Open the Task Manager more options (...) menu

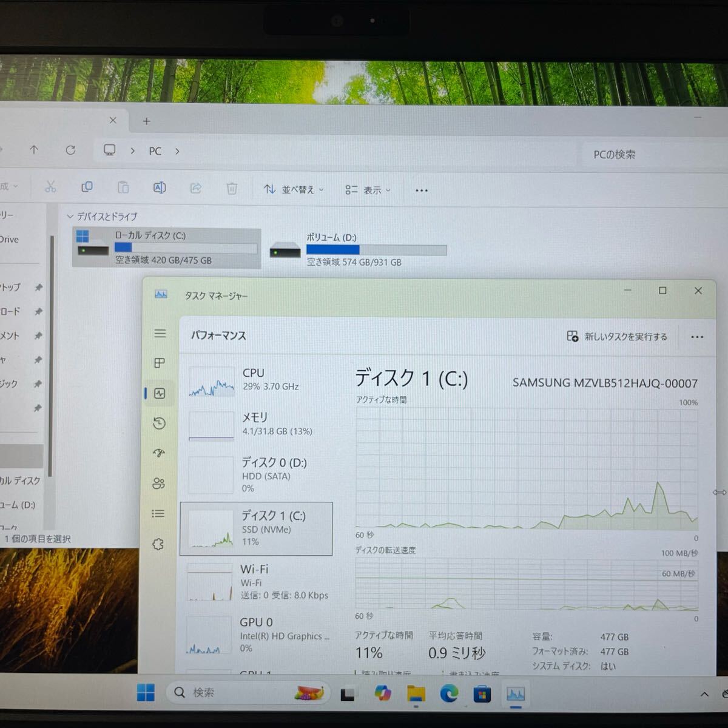[x=697, y=337]
